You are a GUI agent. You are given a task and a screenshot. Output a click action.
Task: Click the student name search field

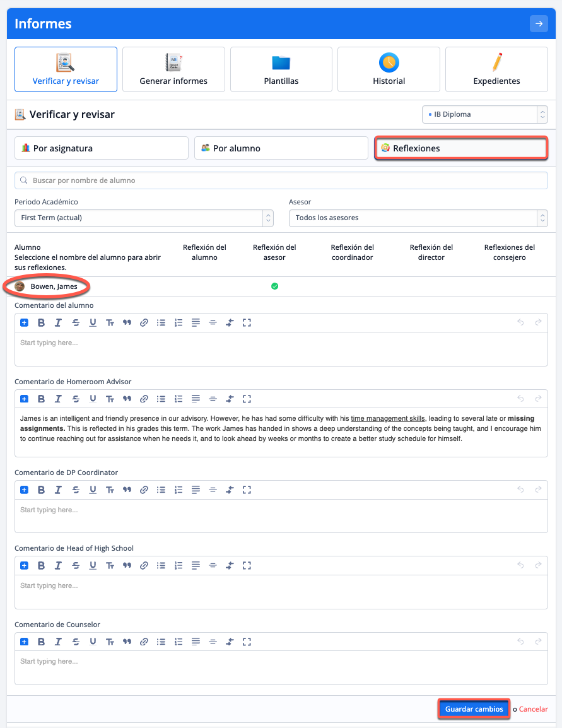[281, 180]
